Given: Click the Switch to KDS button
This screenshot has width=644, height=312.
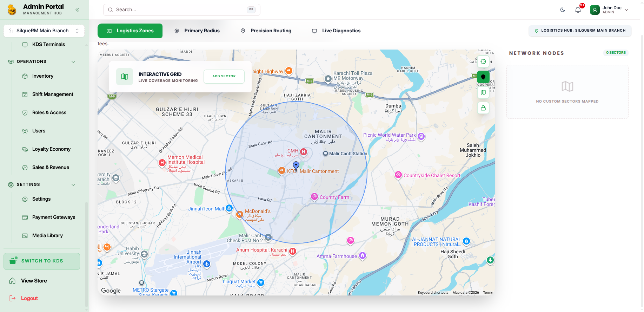Looking at the screenshot, I should (x=42, y=261).
